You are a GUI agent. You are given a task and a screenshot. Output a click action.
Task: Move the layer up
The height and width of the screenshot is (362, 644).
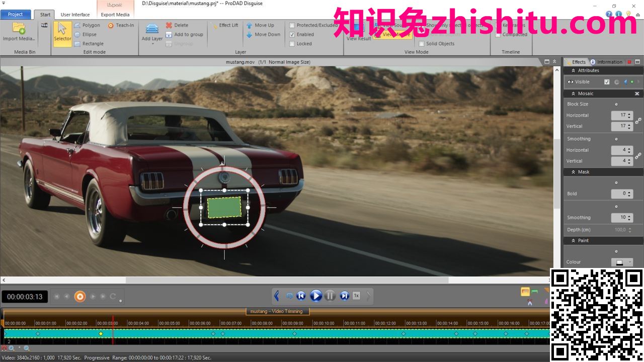click(260, 25)
